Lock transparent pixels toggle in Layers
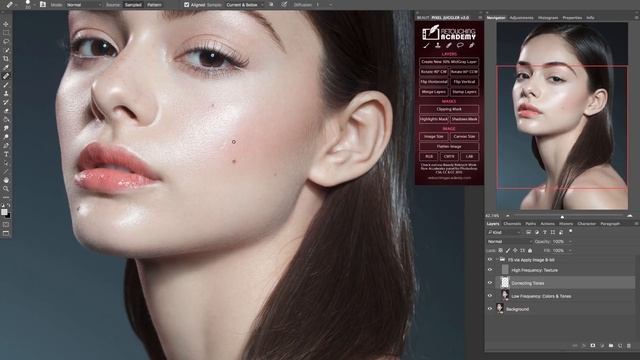This screenshot has height=360, width=640. (x=500, y=250)
